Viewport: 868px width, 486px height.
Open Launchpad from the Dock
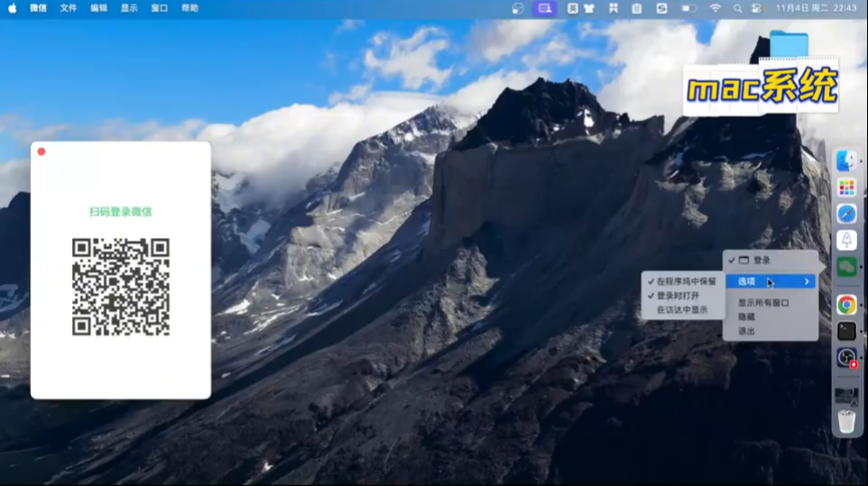tap(846, 188)
